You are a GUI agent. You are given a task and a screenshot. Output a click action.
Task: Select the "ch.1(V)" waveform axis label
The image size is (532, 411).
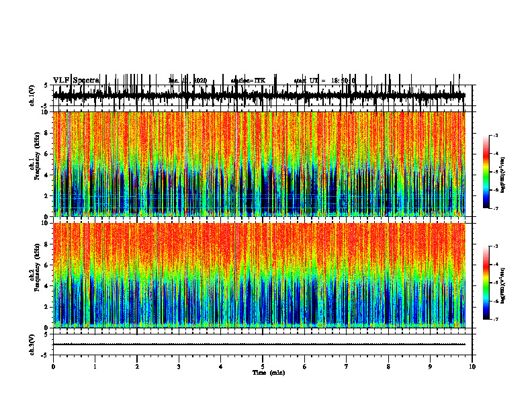click(32, 95)
